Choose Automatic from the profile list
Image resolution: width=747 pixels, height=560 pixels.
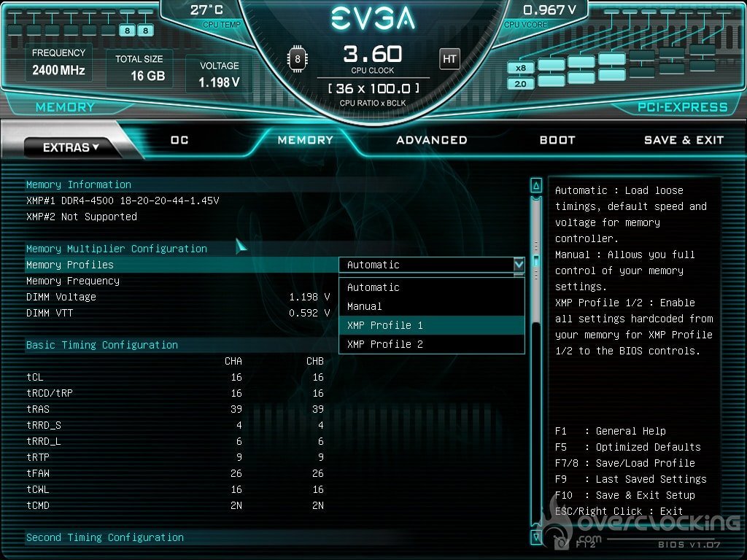click(432, 287)
